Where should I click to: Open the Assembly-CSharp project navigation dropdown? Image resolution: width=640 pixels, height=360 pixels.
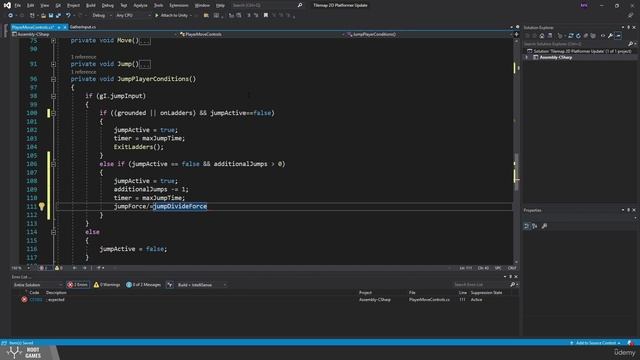(94, 34)
